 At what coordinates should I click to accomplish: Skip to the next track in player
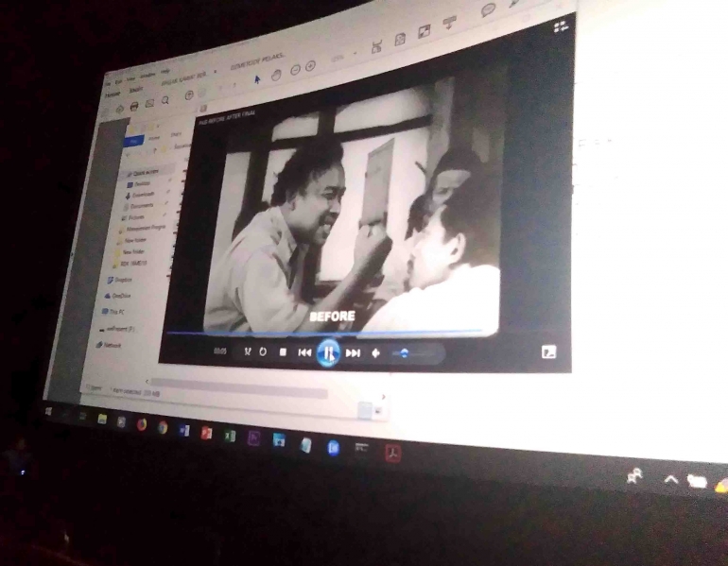(x=353, y=352)
